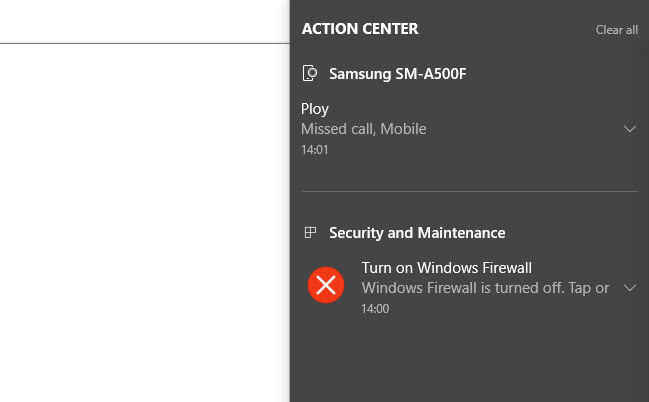The width and height of the screenshot is (649, 402).
Task: Click the 14:00 firewall notification timestamp
Action: click(x=375, y=308)
